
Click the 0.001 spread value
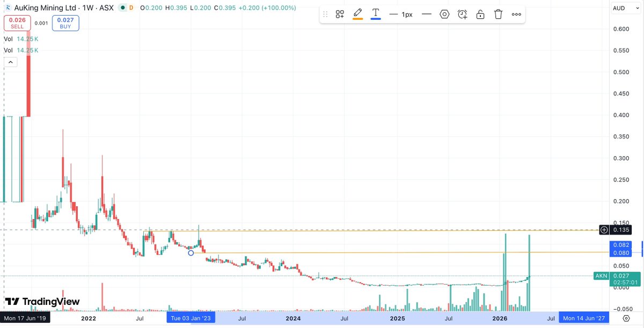(41, 23)
